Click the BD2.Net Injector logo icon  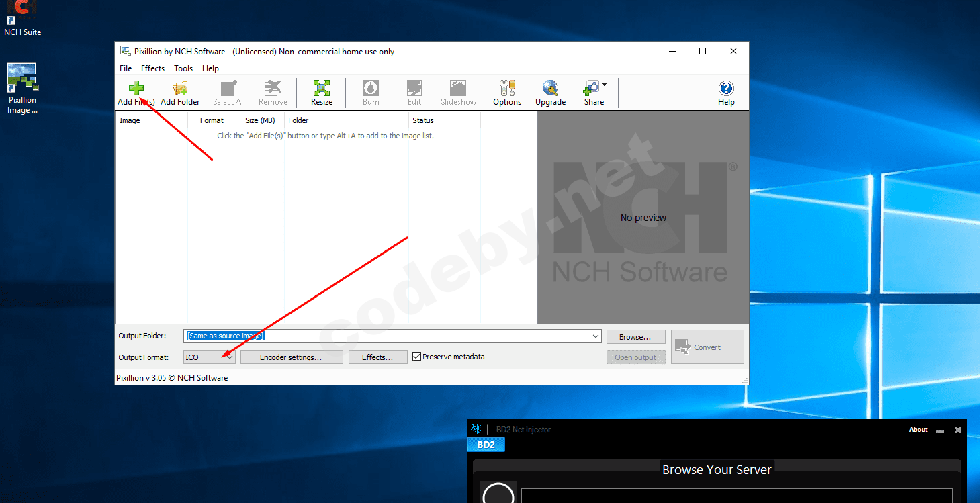click(x=476, y=429)
